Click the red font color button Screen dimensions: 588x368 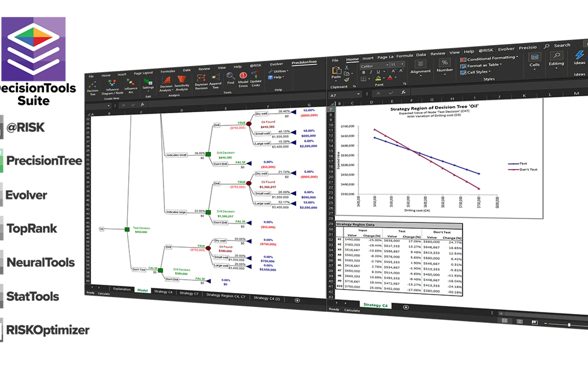click(x=390, y=77)
